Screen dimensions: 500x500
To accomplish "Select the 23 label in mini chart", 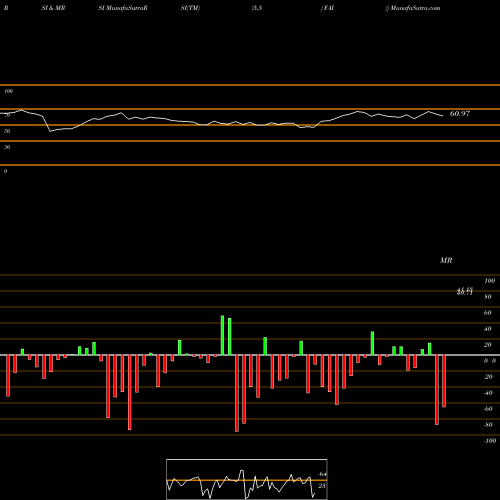I will coord(322,486).
